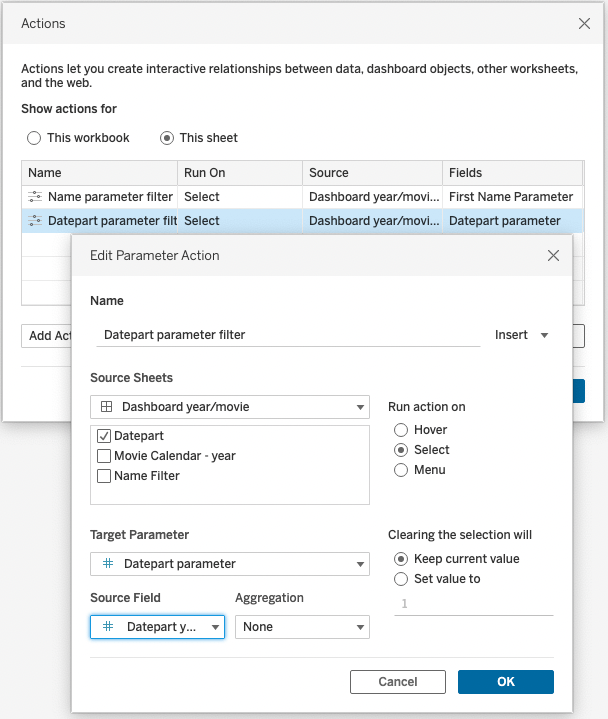Image resolution: width=608 pixels, height=719 pixels.
Task: Expand the Dashboard year/movie source sheet dropdown
Action: [230, 407]
